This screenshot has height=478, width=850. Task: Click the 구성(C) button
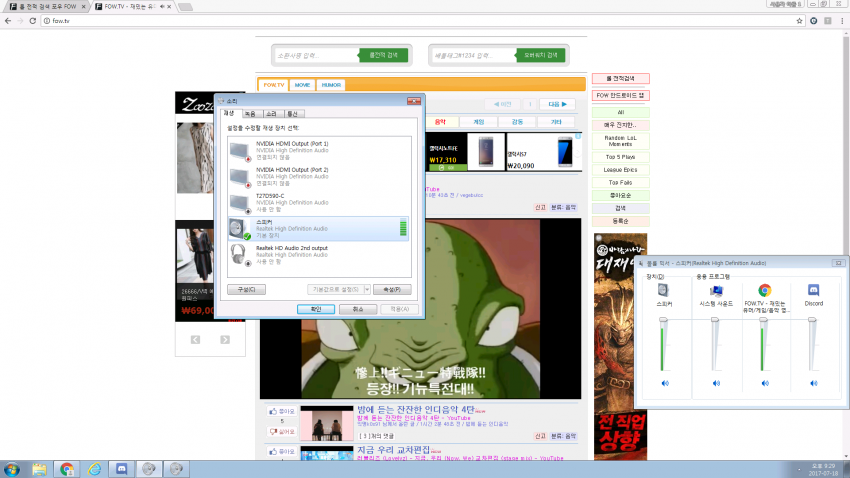tap(246, 289)
